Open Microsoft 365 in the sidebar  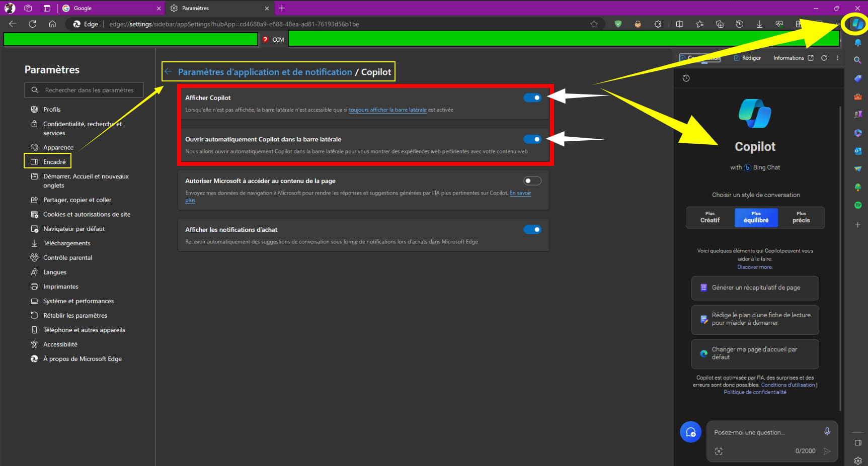(858, 133)
